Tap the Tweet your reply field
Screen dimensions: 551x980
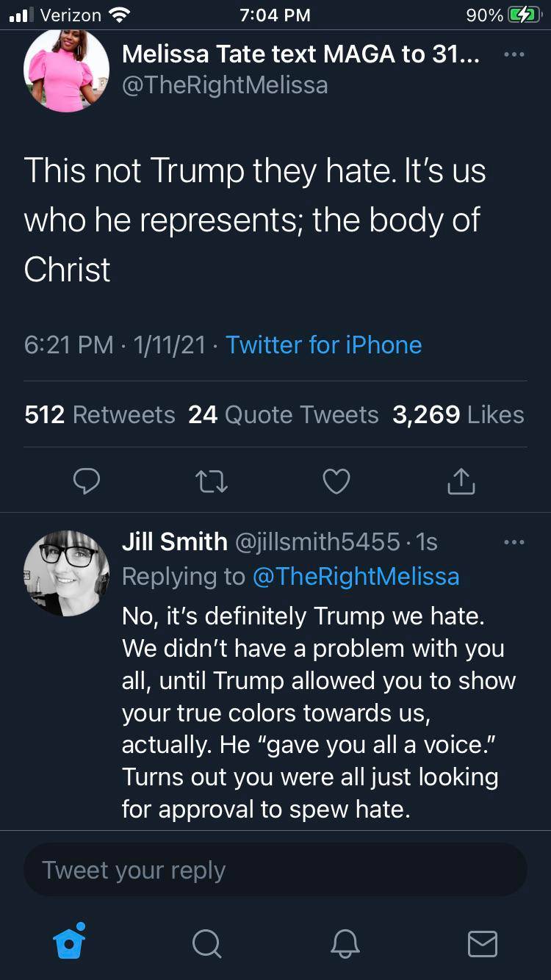pos(275,870)
